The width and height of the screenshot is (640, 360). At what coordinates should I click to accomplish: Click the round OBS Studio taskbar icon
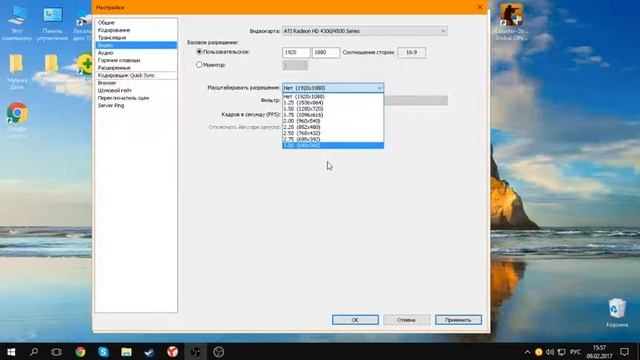click(x=218, y=352)
